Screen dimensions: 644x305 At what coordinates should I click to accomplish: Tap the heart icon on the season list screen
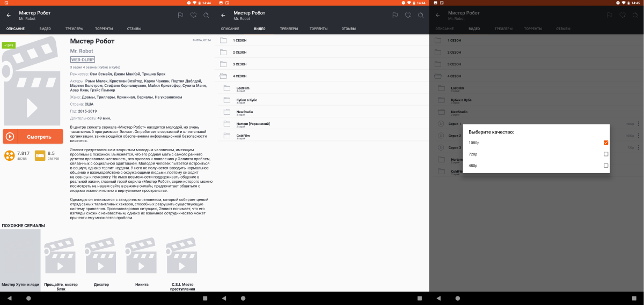click(408, 16)
